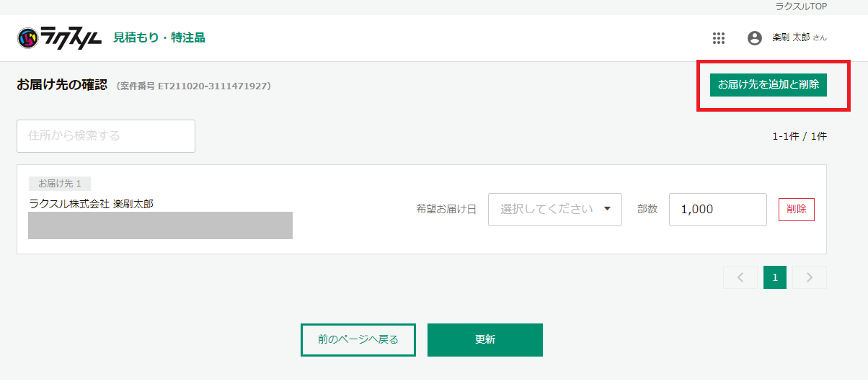The image size is (868, 389).
Task: Click the green 更新 button
Action: (x=485, y=340)
